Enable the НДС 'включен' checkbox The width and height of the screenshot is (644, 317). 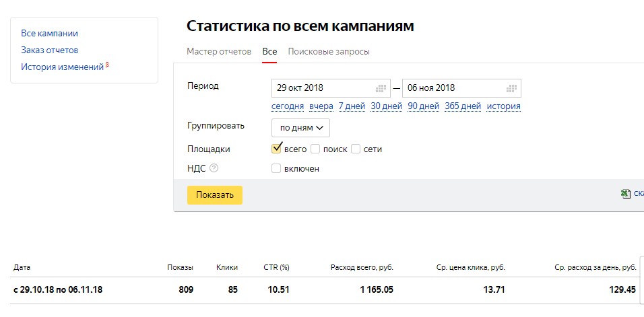[276, 169]
